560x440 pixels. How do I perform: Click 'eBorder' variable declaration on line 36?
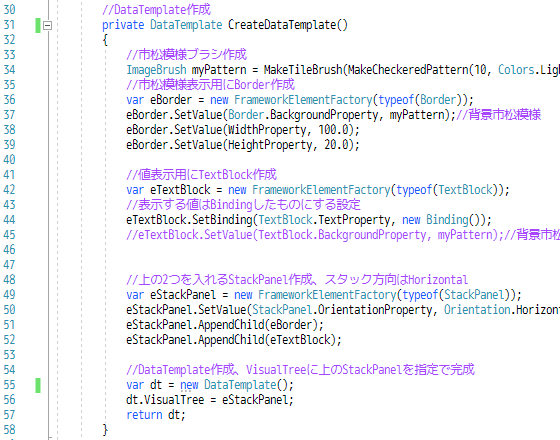click(171, 100)
